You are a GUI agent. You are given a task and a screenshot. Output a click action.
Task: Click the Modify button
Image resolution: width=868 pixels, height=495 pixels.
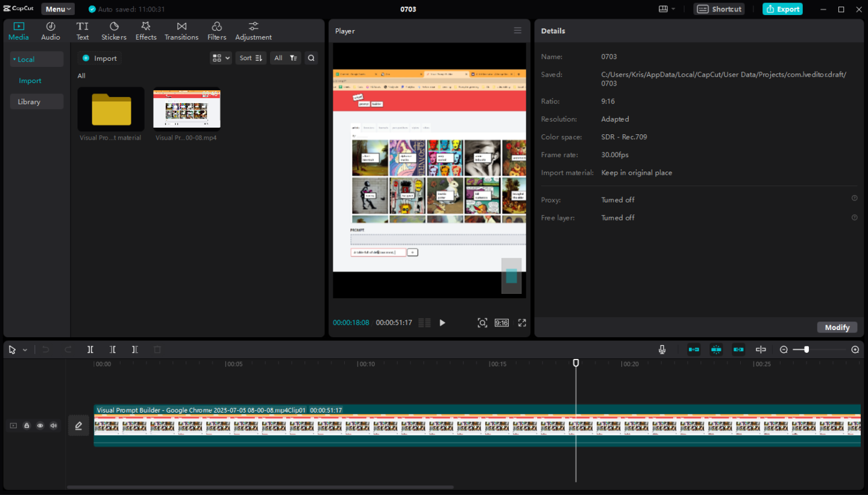point(837,327)
